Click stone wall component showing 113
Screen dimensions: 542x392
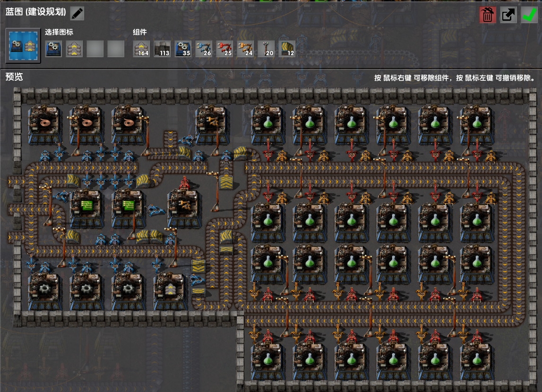162,49
